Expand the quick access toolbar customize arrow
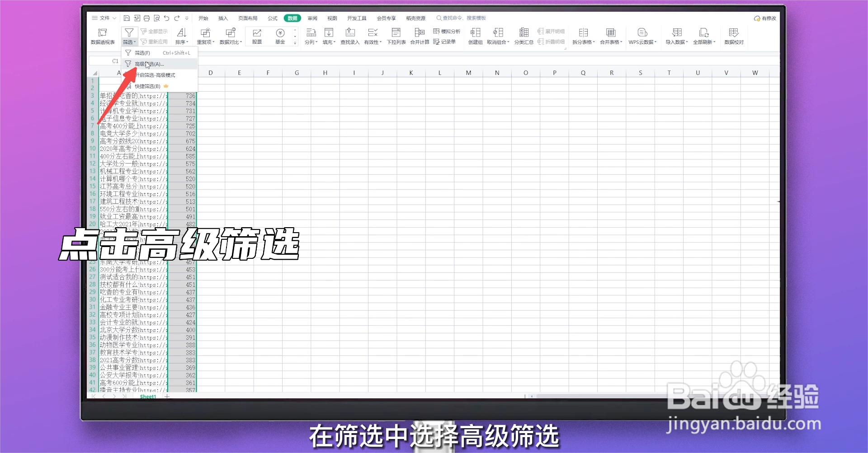Image resolution: width=868 pixels, height=453 pixels. pyautogui.click(x=187, y=19)
